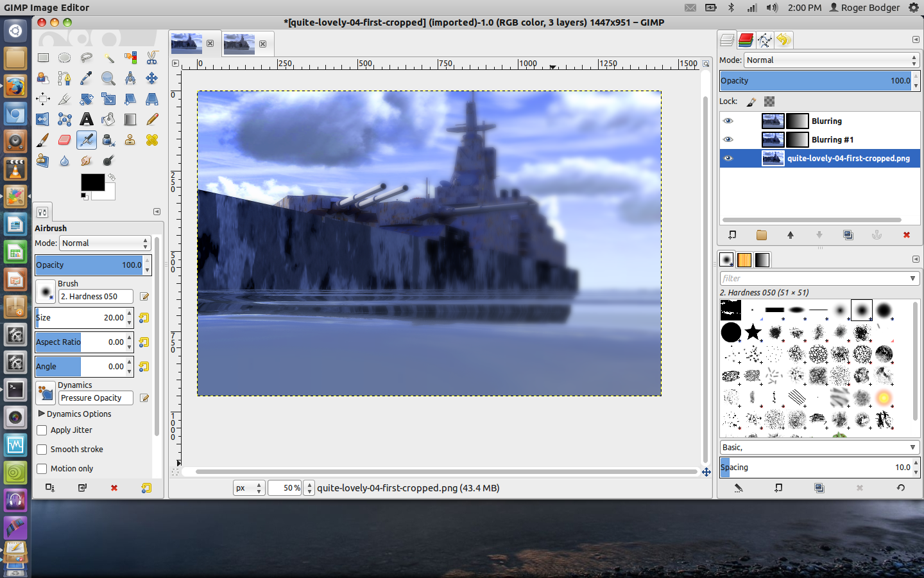Select the Move tool
Screen dimensions: 924x578
152,78
